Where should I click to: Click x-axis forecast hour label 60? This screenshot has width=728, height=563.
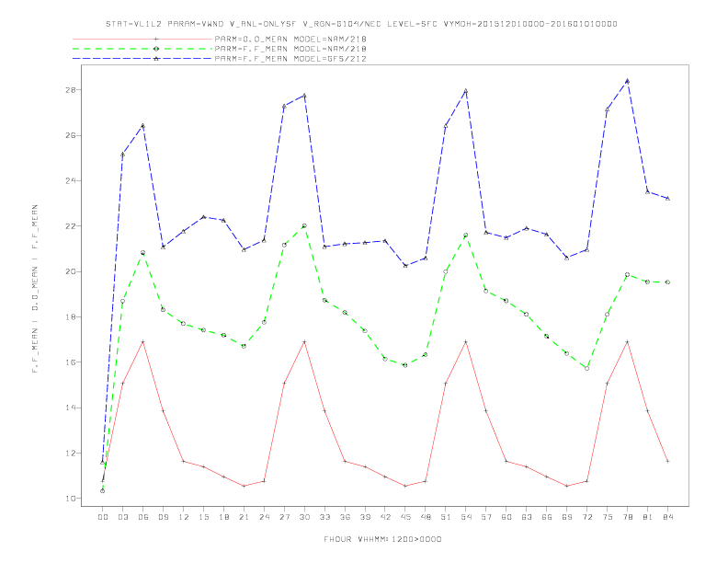tap(506, 517)
